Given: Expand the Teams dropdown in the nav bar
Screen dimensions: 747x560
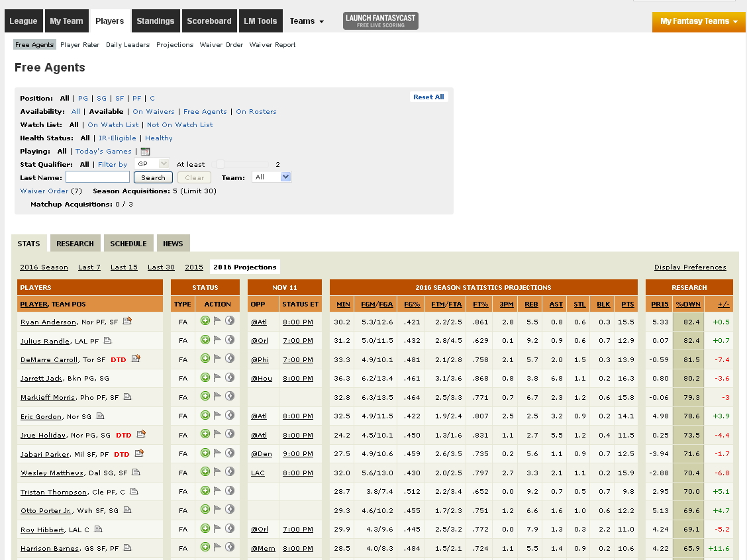Looking at the screenshot, I should 307,21.
